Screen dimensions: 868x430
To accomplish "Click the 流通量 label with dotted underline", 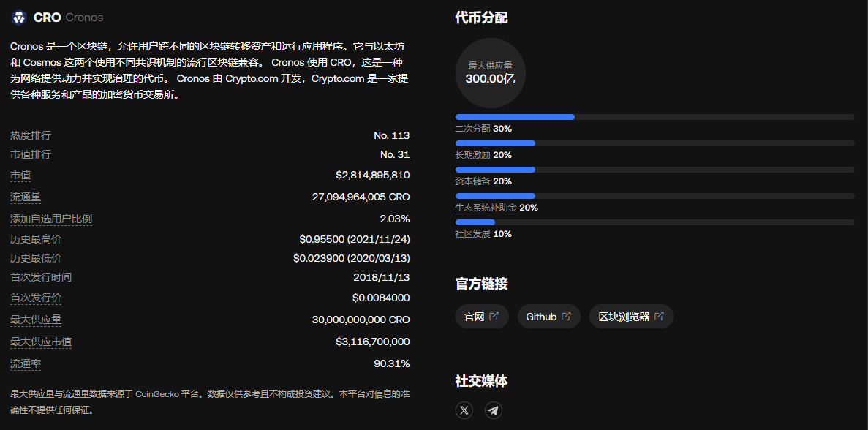I will 26,197.
